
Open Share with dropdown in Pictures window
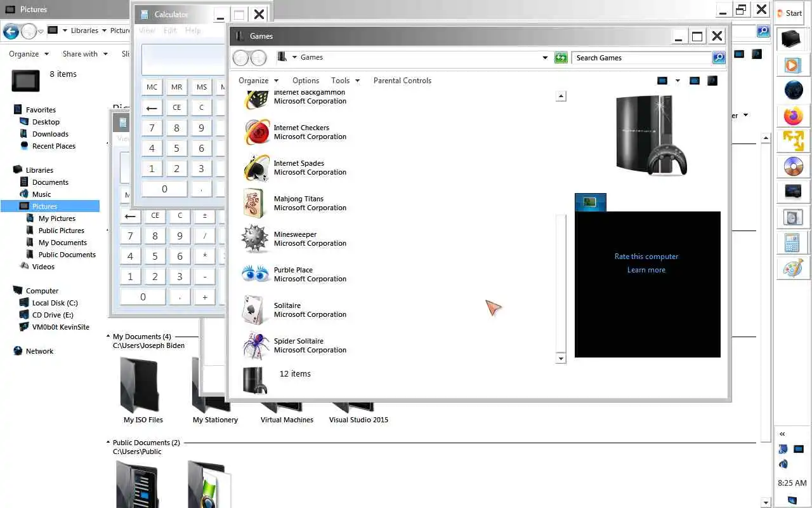pos(85,54)
